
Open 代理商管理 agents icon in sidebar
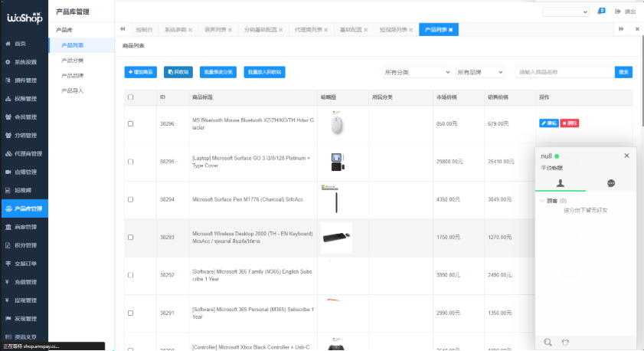(8, 154)
